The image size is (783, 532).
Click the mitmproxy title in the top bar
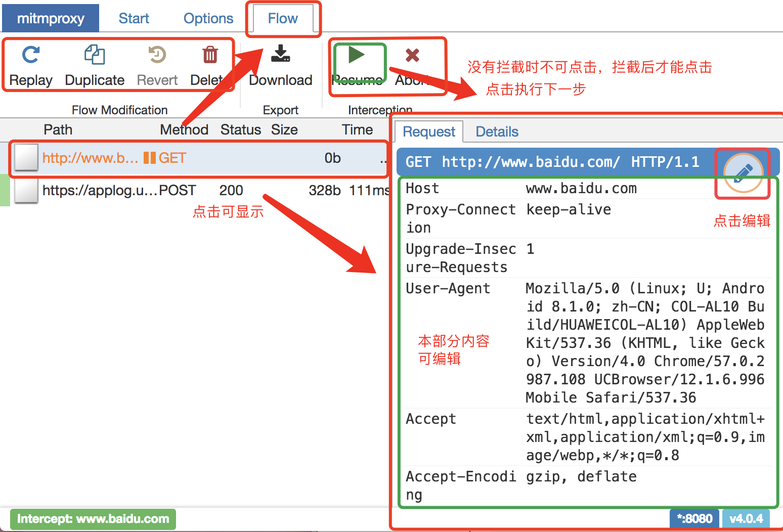coord(51,18)
